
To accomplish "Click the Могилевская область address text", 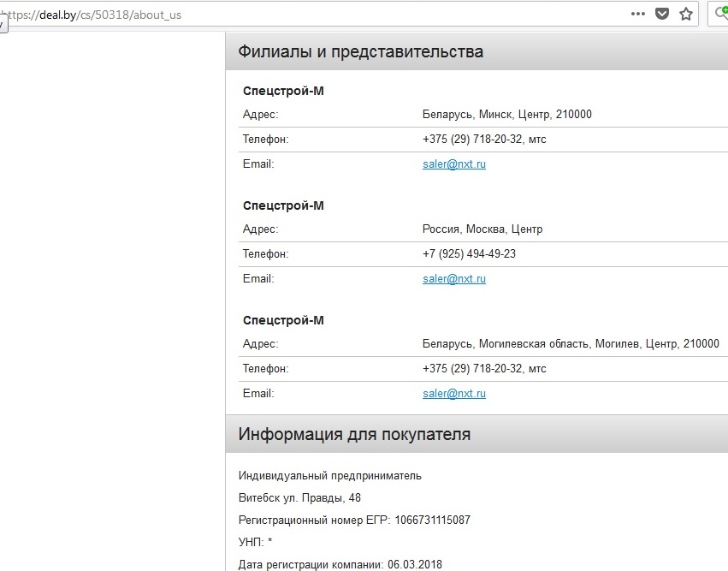I will click(x=571, y=344).
